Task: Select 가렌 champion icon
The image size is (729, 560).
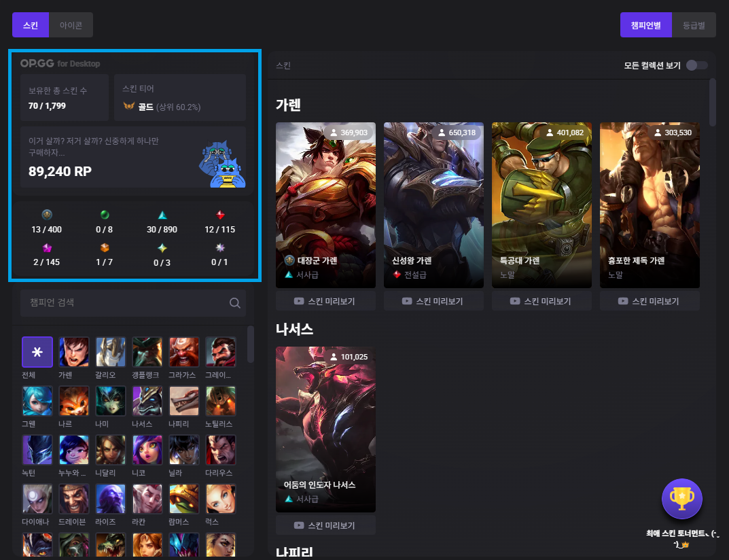Action: 74,352
